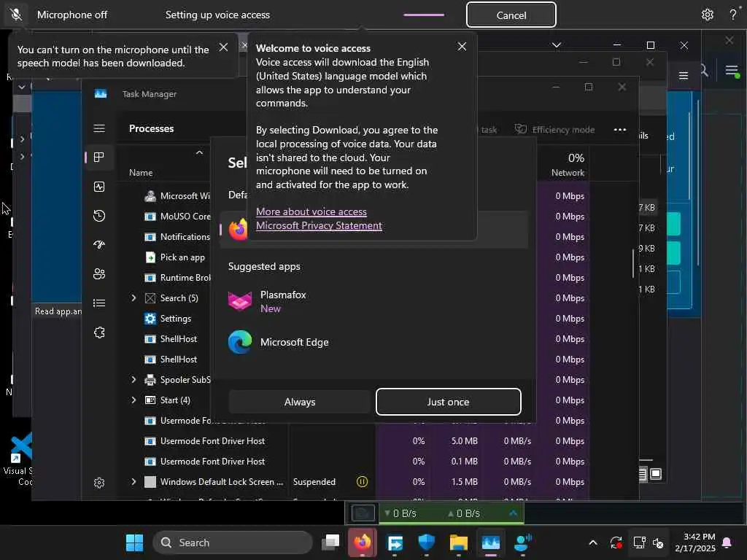Select Processes tab icon in Task Manager sidebar
Viewport: 747px width, 560px height.
click(99, 157)
